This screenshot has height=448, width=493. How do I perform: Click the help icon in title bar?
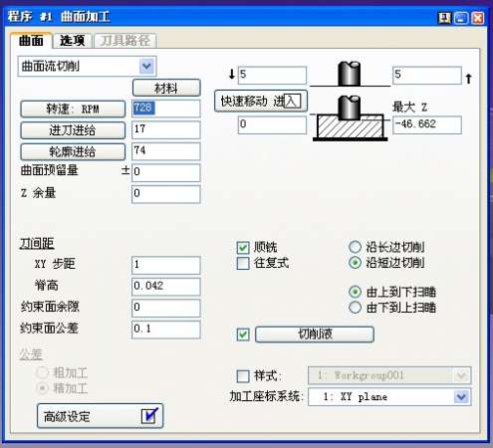(x=444, y=18)
